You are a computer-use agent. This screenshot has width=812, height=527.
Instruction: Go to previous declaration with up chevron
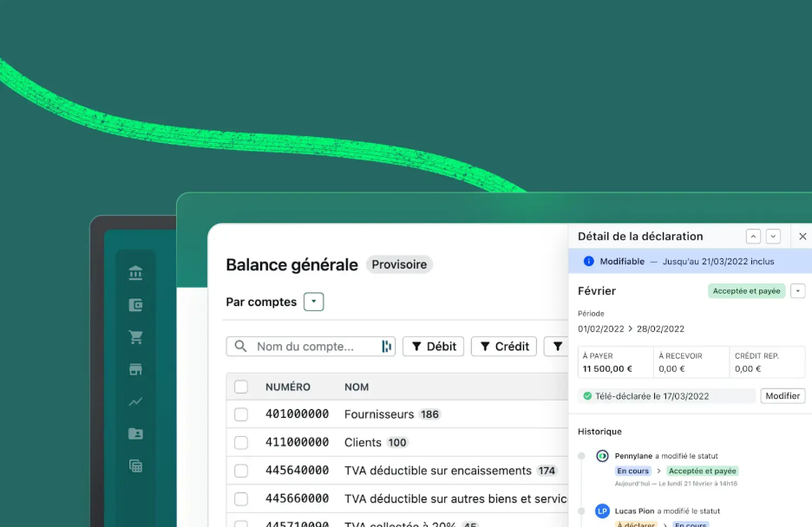[x=753, y=237]
